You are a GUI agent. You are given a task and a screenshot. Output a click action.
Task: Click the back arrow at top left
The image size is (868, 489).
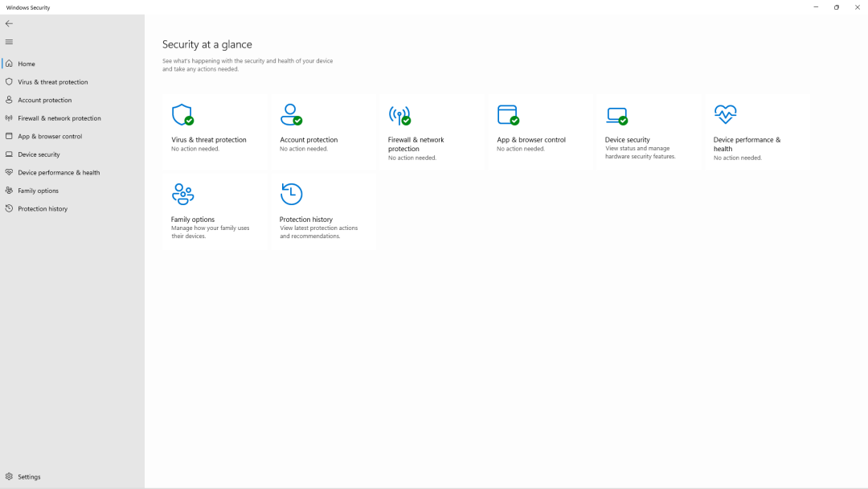(9, 23)
